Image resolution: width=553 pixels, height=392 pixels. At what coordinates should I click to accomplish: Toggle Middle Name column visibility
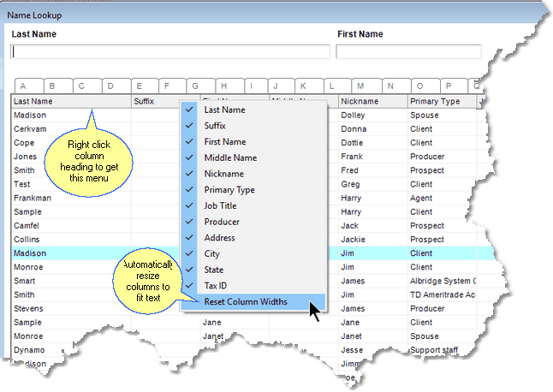pos(253,157)
